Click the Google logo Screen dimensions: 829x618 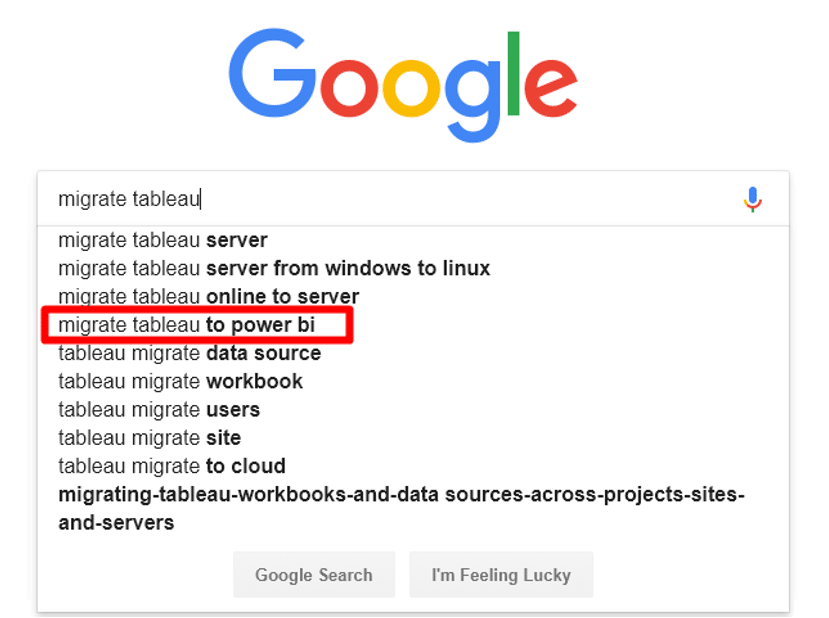[403, 86]
